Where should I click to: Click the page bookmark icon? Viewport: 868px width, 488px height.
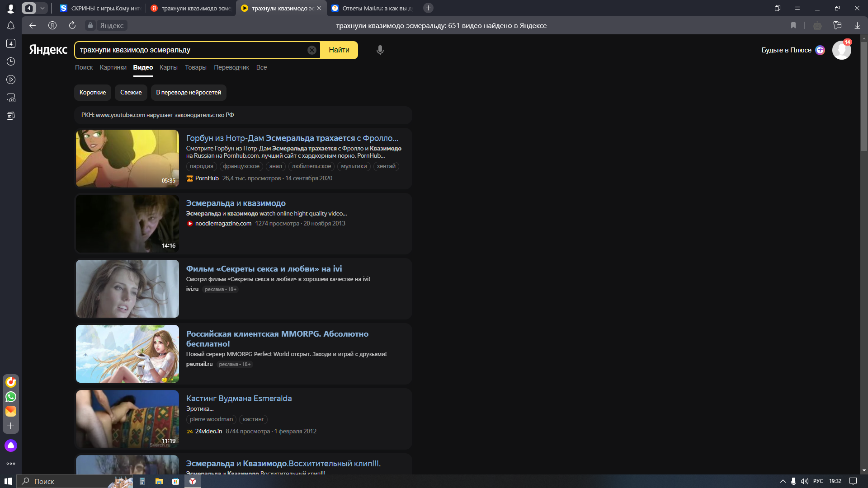click(793, 26)
